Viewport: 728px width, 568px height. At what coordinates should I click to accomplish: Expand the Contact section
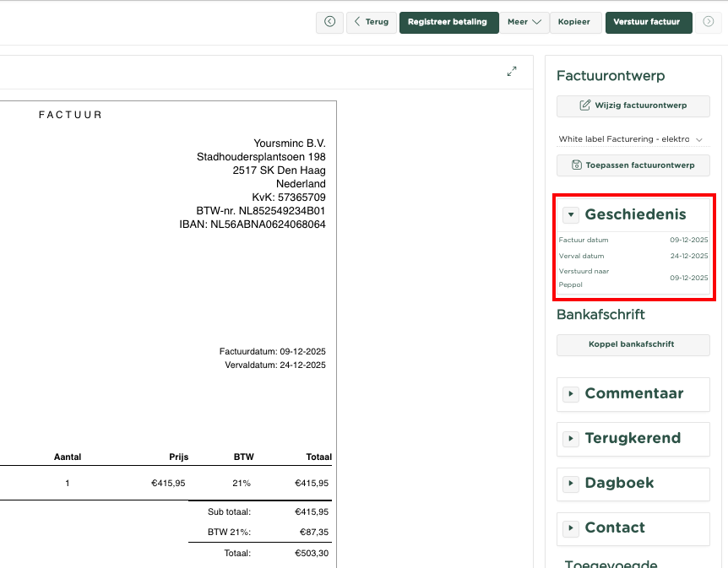tap(572, 528)
